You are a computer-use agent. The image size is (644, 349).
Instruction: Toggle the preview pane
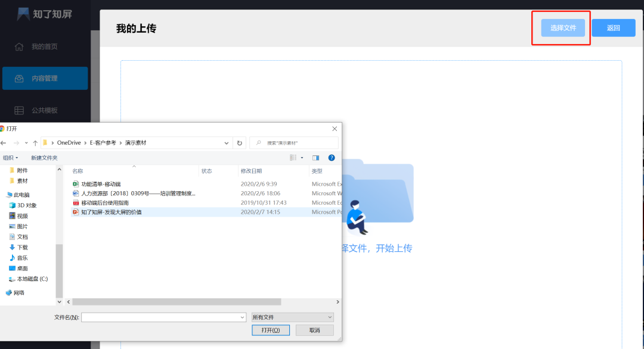point(315,158)
